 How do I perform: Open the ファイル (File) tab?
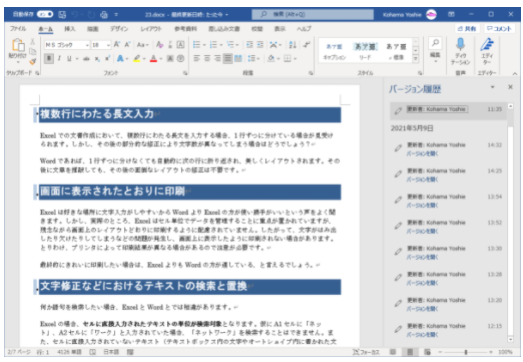pyautogui.click(x=18, y=29)
